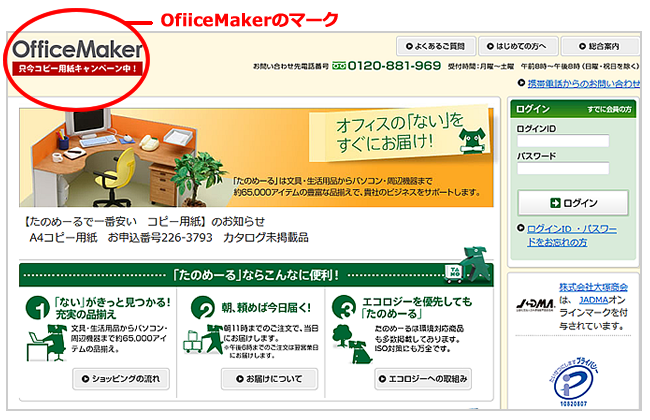This screenshot has width=650, height=420.
Task: Follow 携帯電話からのお問い合わせ link
Action: 583,83
